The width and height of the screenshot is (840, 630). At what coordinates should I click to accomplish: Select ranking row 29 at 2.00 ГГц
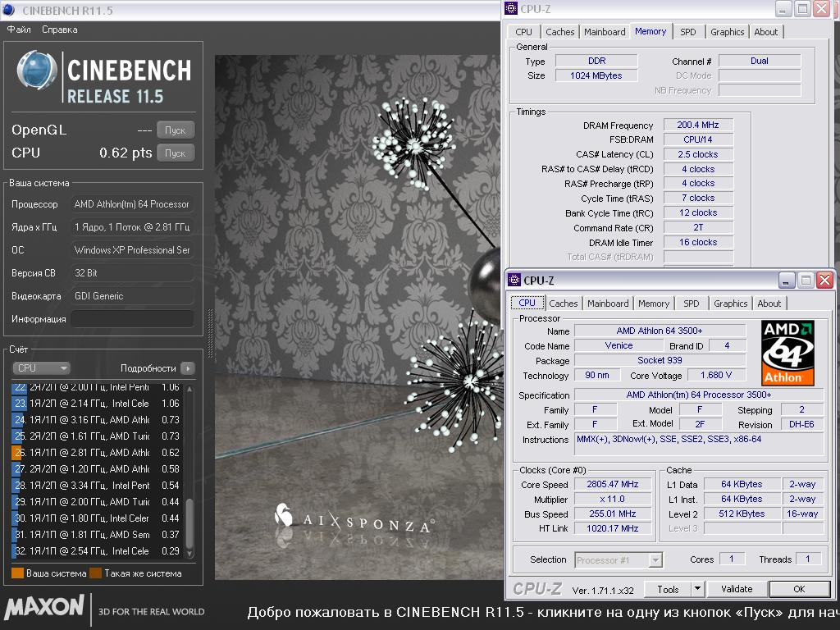(97, 502)
